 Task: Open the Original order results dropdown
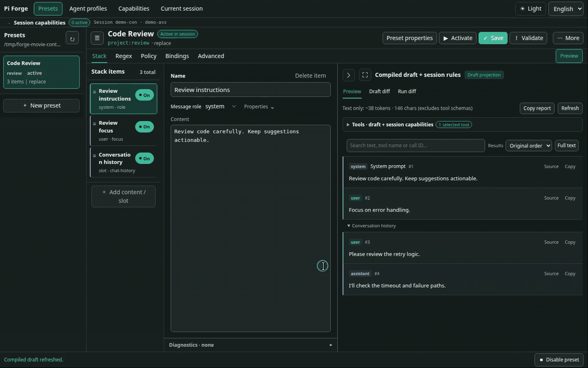pos(529,146)
